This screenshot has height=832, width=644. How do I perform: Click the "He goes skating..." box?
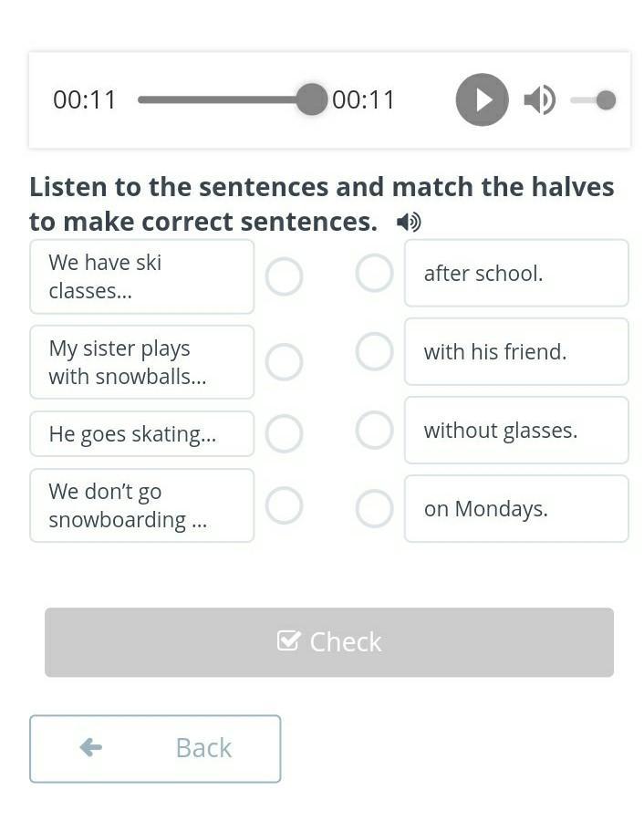(141, 433)
